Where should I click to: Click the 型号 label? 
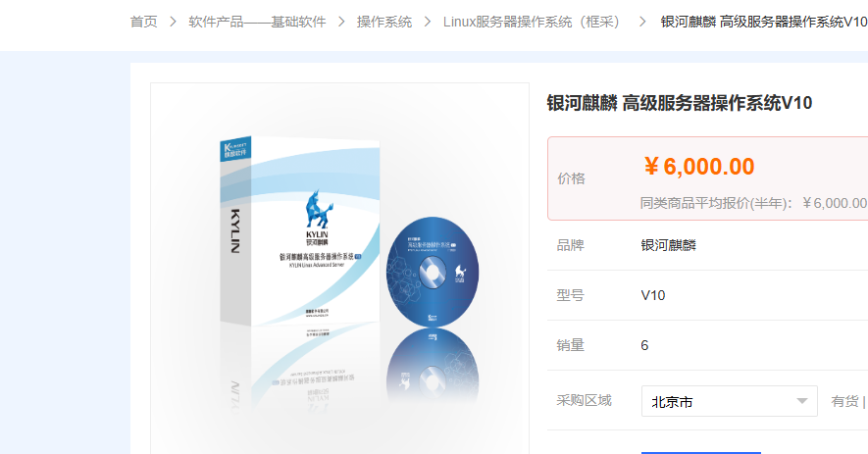pos(570,295)
